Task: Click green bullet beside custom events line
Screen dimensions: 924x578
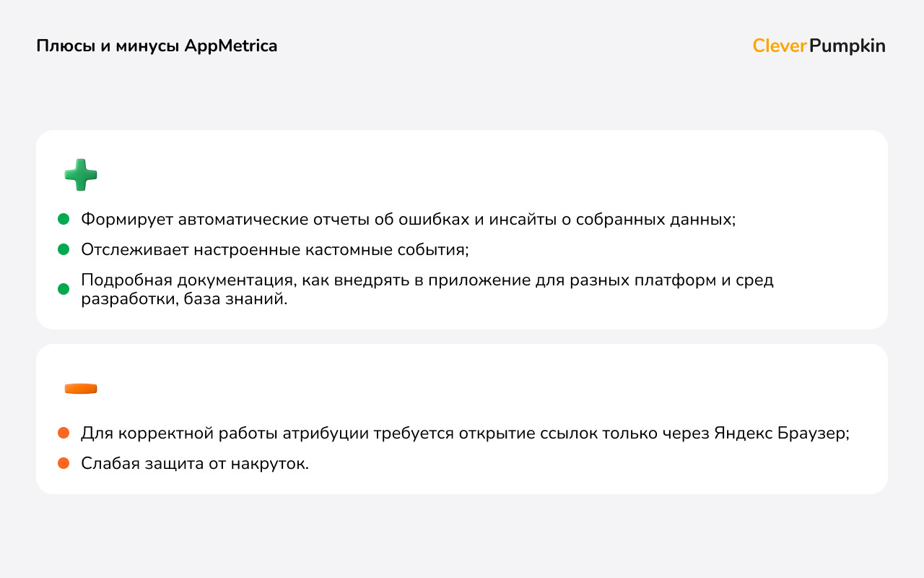Action: (64, 249)
